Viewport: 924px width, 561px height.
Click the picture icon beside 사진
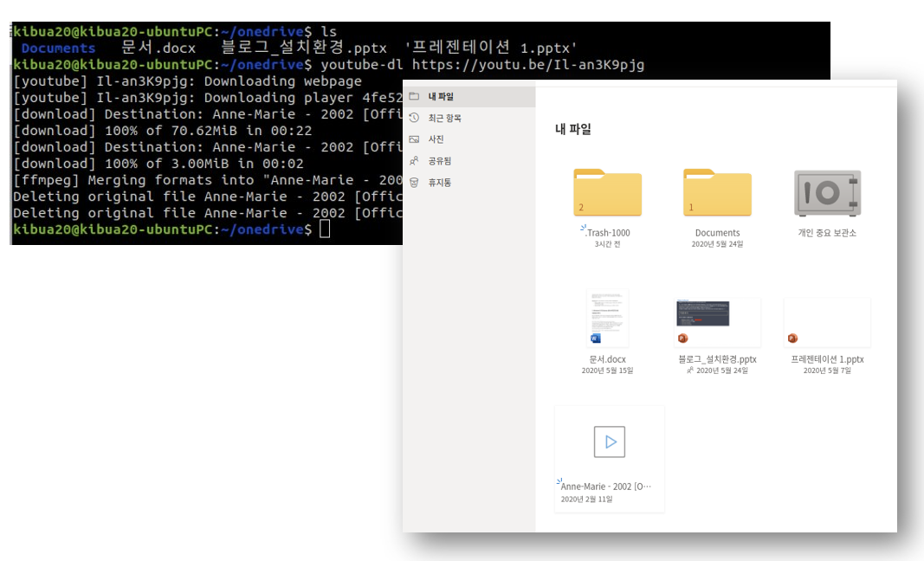tap(414, 139)
